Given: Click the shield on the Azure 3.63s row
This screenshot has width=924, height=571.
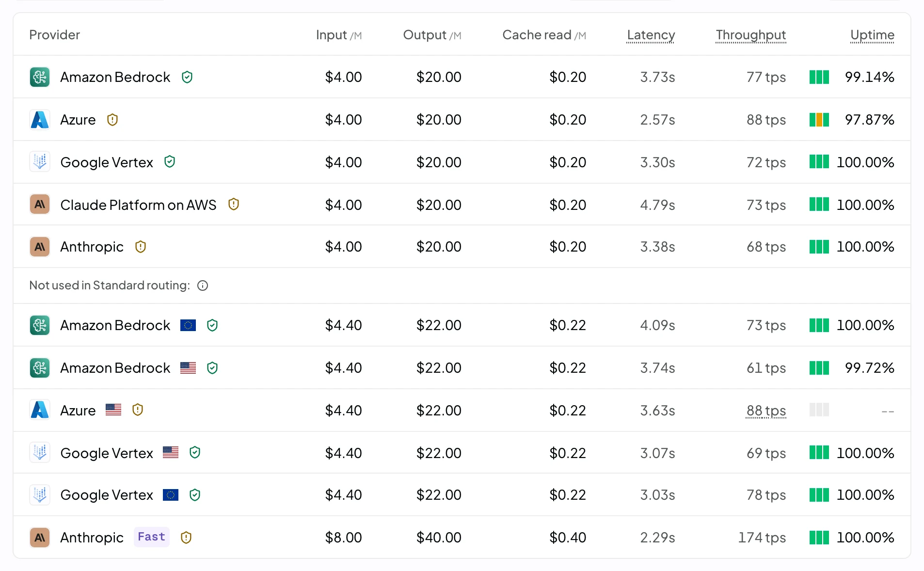Looking at the screenshot, I should (x=138, y=410).
